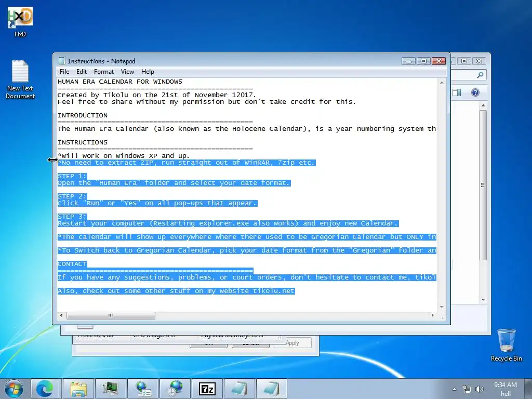Click the network tray icon
Image resolution: width=532 pixels, height=399 pixels.
tap(467, 389)
